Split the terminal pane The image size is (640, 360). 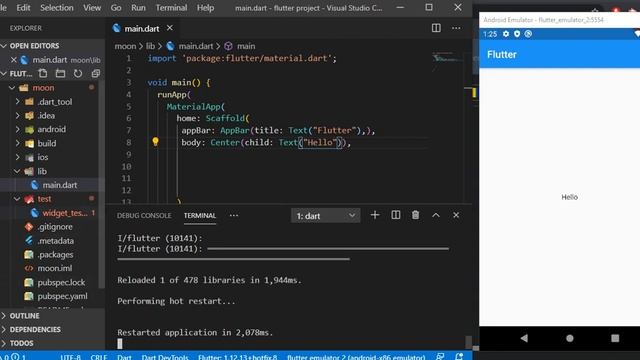pos(396,215)
